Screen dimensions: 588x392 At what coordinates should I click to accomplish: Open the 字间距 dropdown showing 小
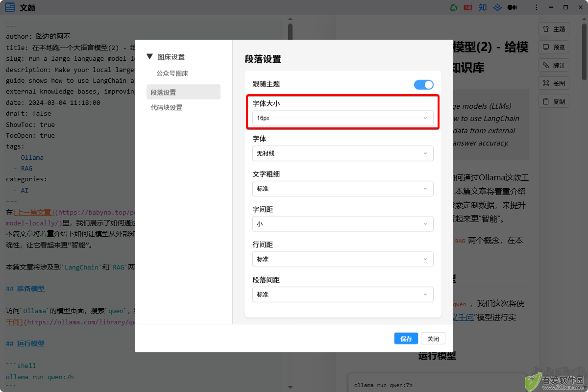coord(343,224)
